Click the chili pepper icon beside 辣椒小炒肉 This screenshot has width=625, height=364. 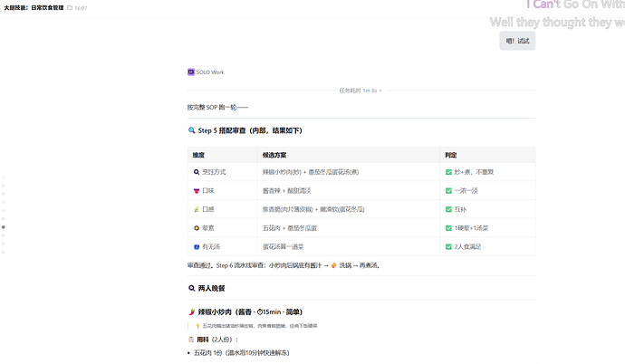(191, 311)
